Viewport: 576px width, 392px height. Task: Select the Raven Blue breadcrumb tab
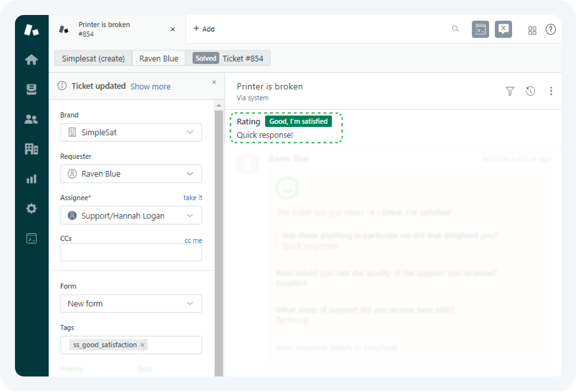159,58
